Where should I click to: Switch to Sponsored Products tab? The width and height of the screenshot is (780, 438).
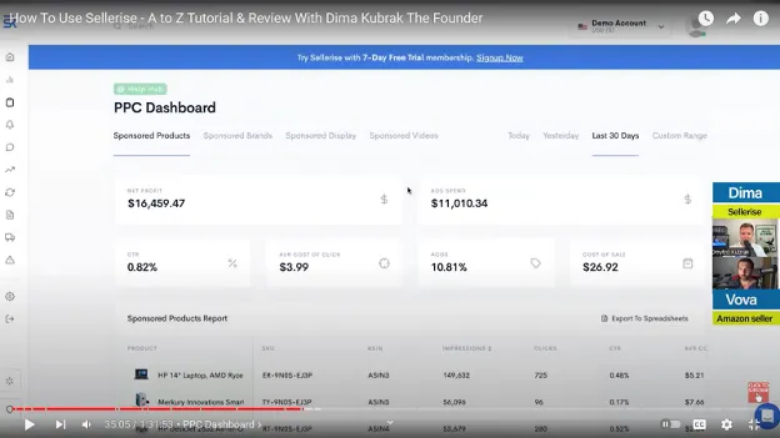click(x=152, y=135)
